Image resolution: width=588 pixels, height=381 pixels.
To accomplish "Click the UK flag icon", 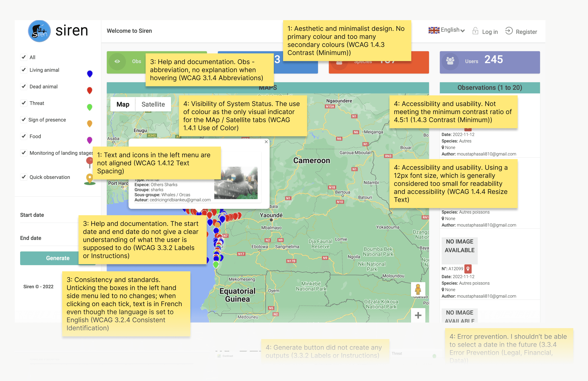I will (434, 30).
